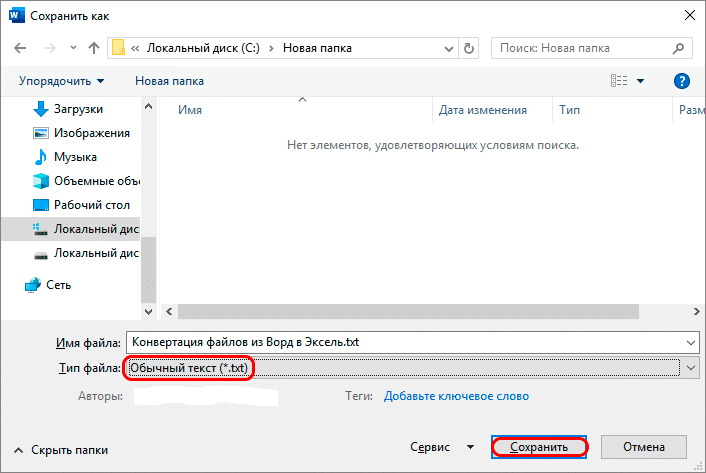This screenshot has height=473, width=706.
Task: Click the magnifier search icon
Action: [678, 48]
